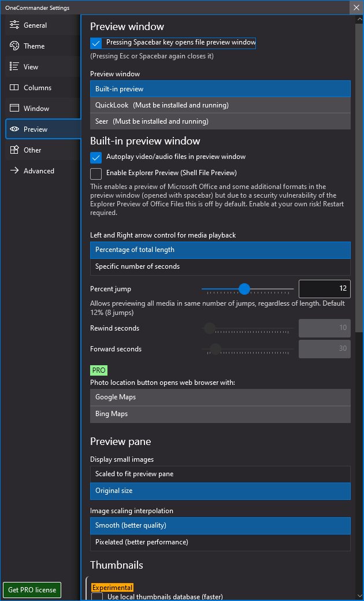The width and height of the screenshot is (364, 601).
Task: Click the Percent jump value input field
Action: click(324, 288)
